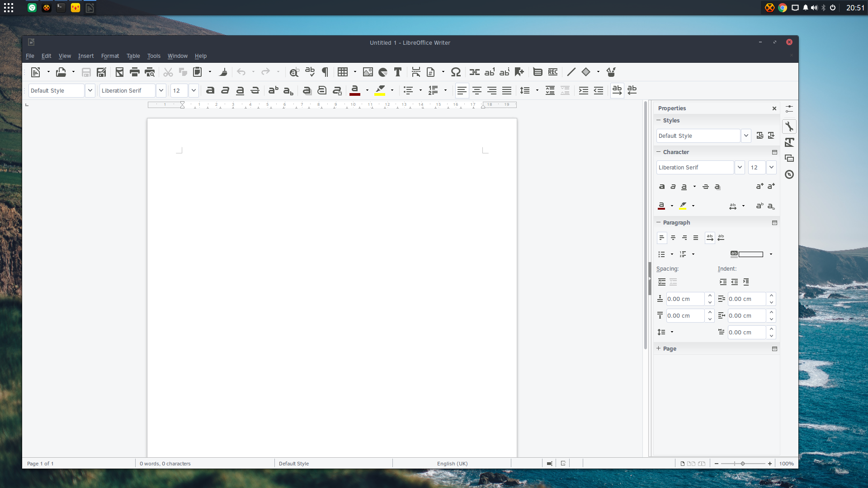Close the Properties sidebar
Viewport: 868px width, 488px height.
[774, 108]
